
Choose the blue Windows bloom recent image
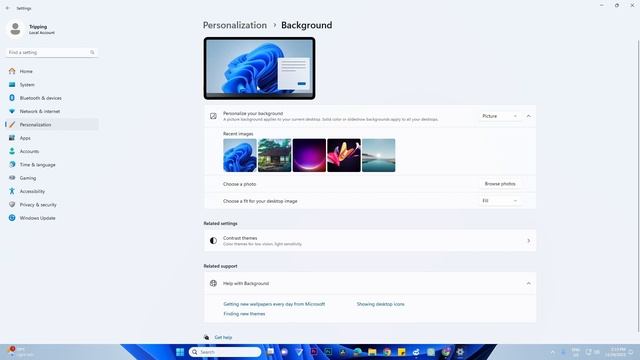tap(240, 155)
